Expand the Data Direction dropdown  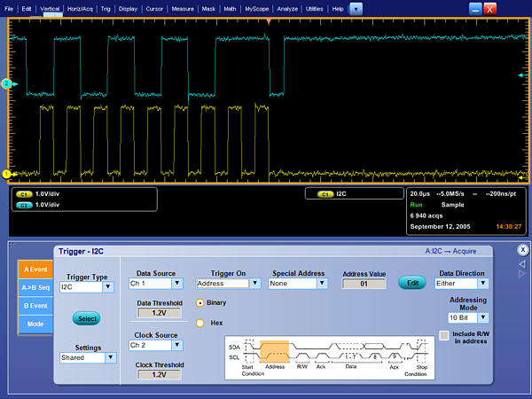pyautogui.click(x=461, y=284)
